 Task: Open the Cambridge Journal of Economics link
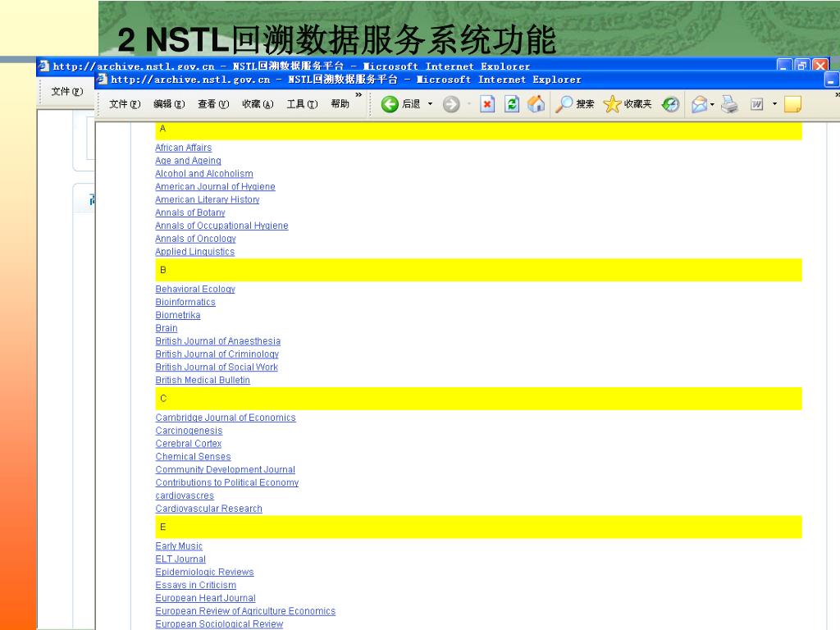226,418
